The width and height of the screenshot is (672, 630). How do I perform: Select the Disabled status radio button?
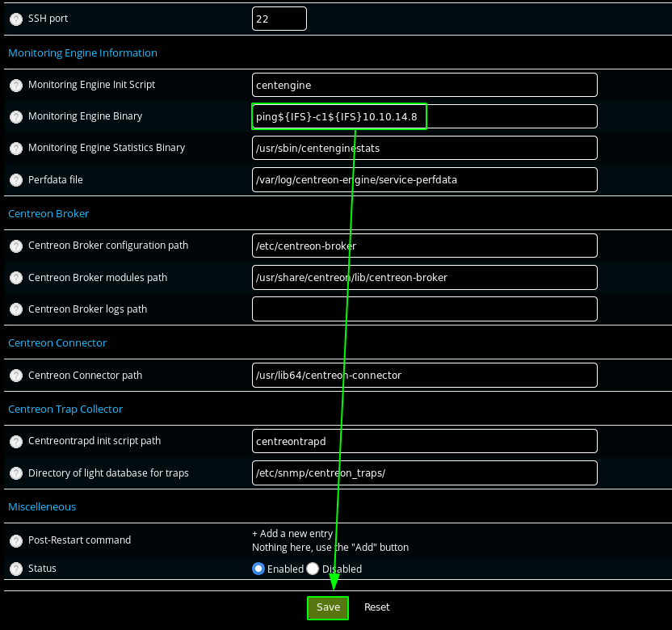313,569
